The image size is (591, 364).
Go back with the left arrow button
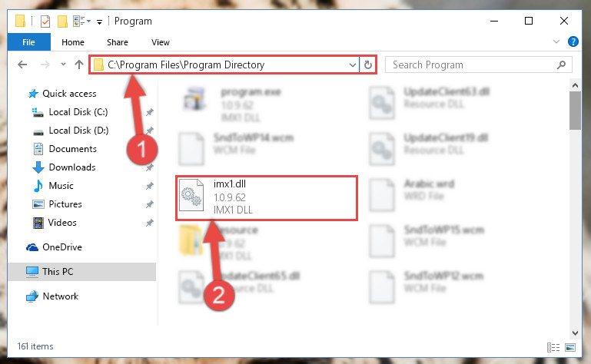[x=22, y=65]
